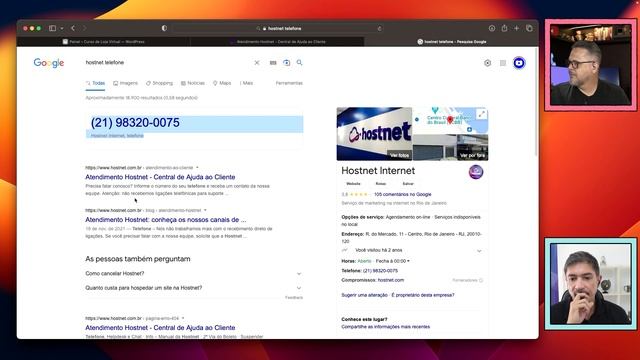640x360 pixels.
Task: Click Sugerir uma alteração
Action: (364, 295)
